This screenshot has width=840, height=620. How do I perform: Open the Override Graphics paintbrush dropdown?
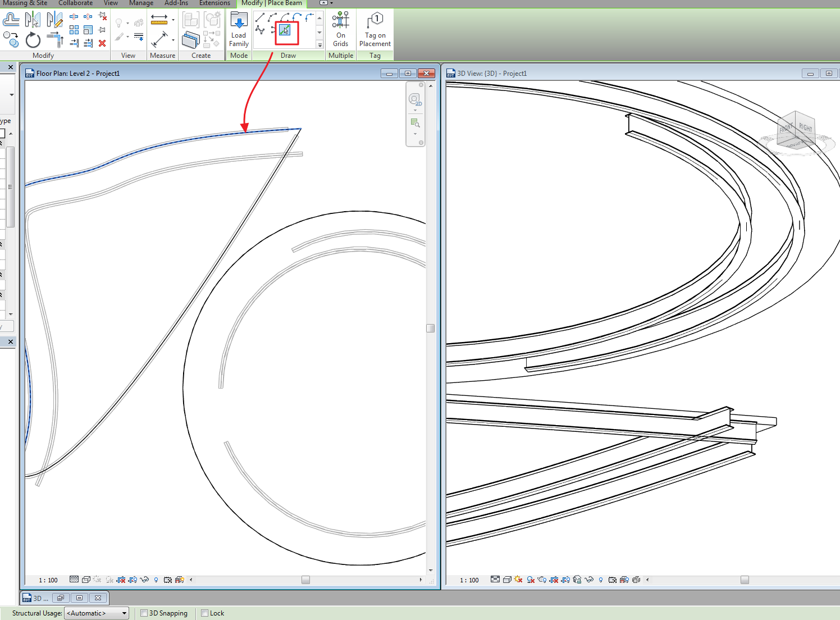click(x=127, y=37)
